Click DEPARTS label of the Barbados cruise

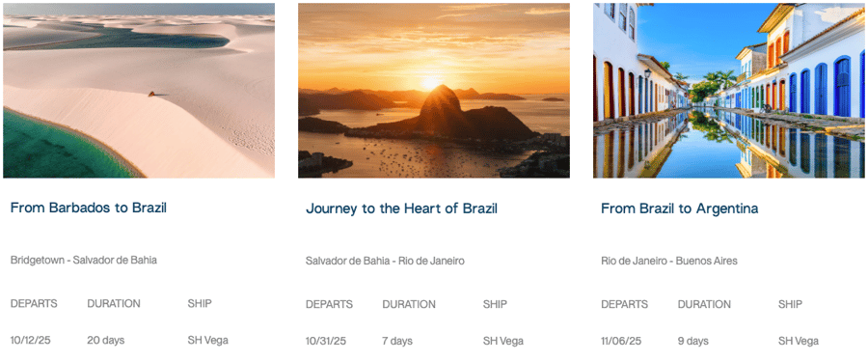(x=34, y=304)
